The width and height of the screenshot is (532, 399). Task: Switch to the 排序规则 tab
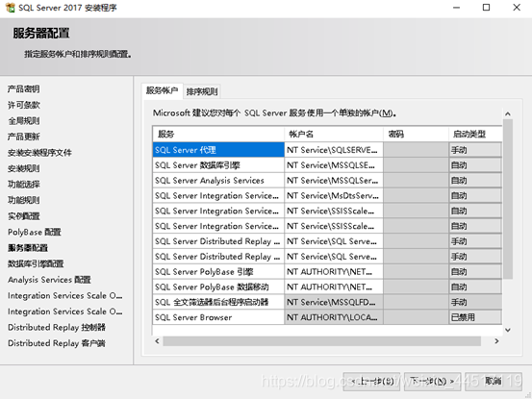tap(202, 91)
